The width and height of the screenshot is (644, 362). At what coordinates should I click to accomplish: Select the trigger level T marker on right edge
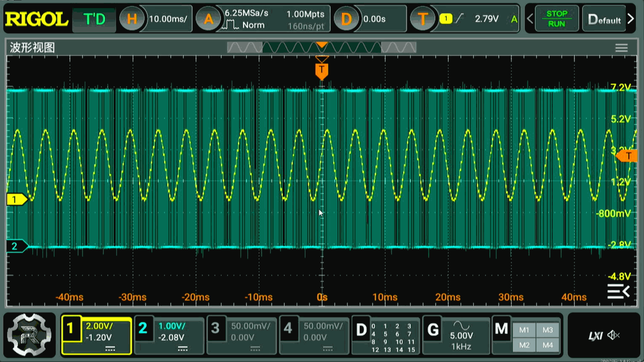[x=627, y=156]
